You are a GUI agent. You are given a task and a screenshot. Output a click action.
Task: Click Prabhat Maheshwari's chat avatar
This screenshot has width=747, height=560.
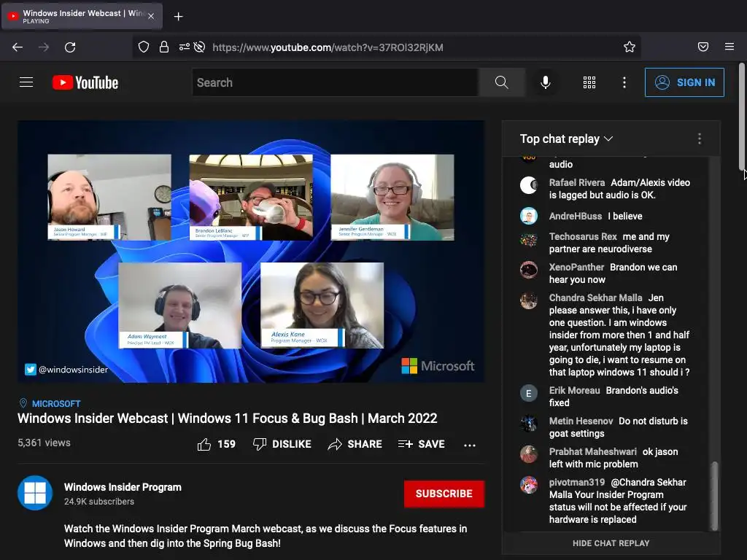pyautogui.click(x=528, y=455)
